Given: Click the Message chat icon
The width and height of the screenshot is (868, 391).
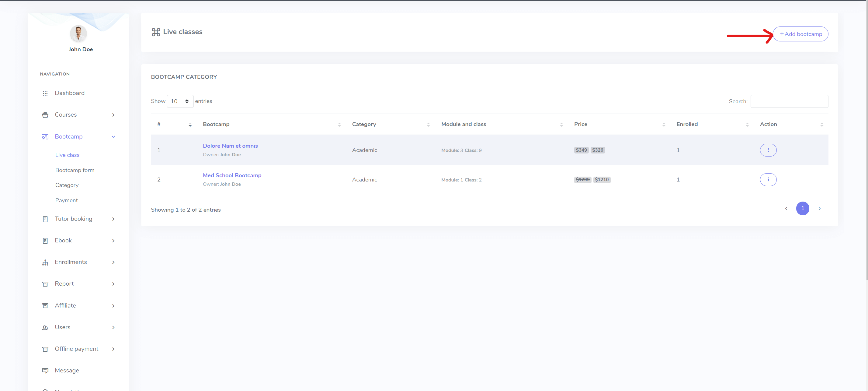Looking at the screenshot, I should pos(45,371).
